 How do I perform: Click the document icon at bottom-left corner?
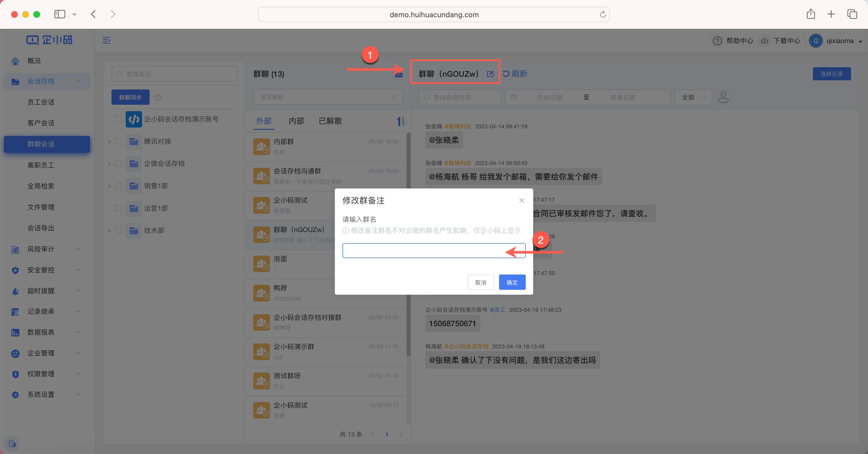[x=12, y=443]
